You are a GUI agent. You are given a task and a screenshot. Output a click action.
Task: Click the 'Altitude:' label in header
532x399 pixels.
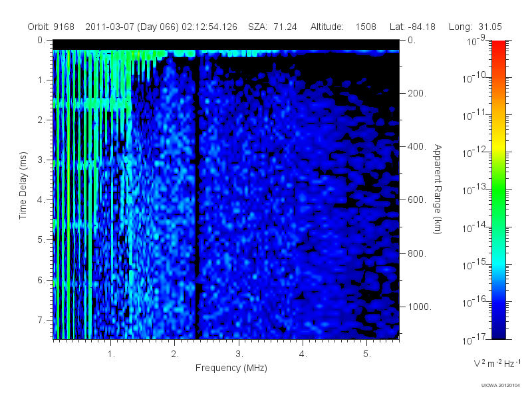(x=327, y=27)
